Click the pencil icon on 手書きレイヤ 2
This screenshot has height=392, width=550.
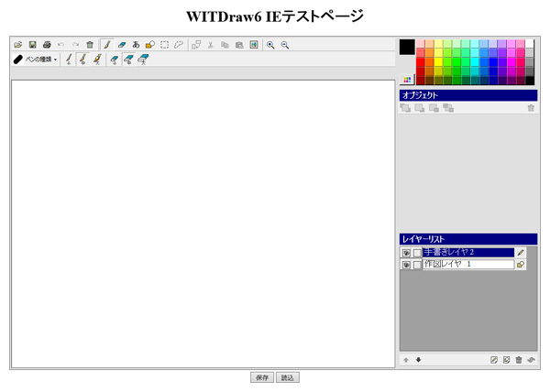tap(521, 253)
